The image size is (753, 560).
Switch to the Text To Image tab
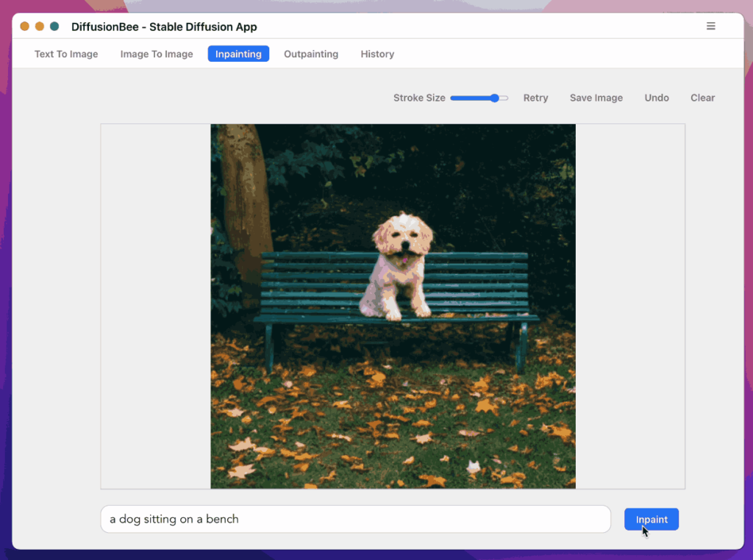(65, 54)
